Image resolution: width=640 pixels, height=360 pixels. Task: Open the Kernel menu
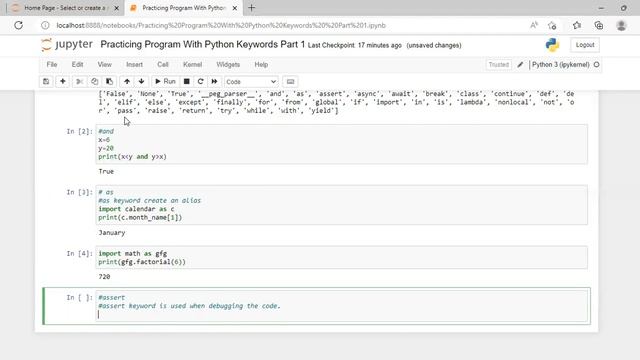pyautogui.click(x=192, y=64)
